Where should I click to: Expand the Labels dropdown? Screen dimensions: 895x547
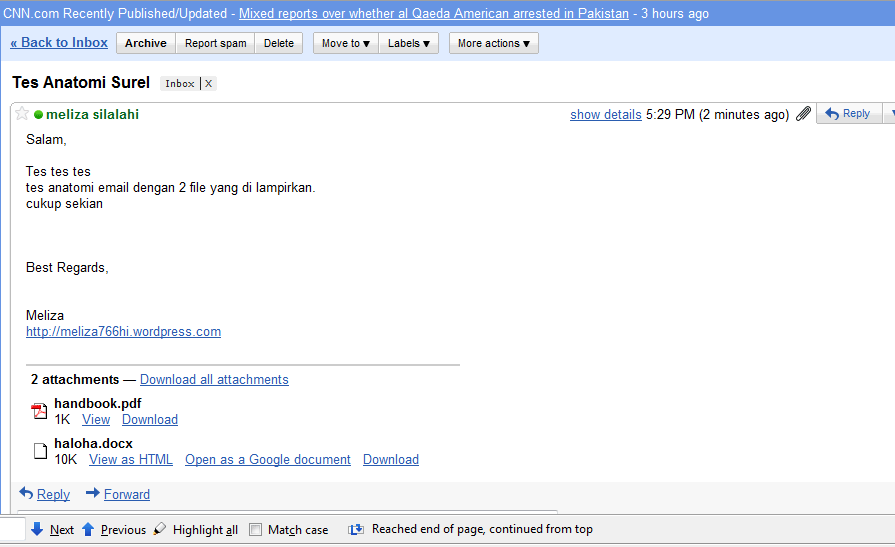tap(409, 43)
